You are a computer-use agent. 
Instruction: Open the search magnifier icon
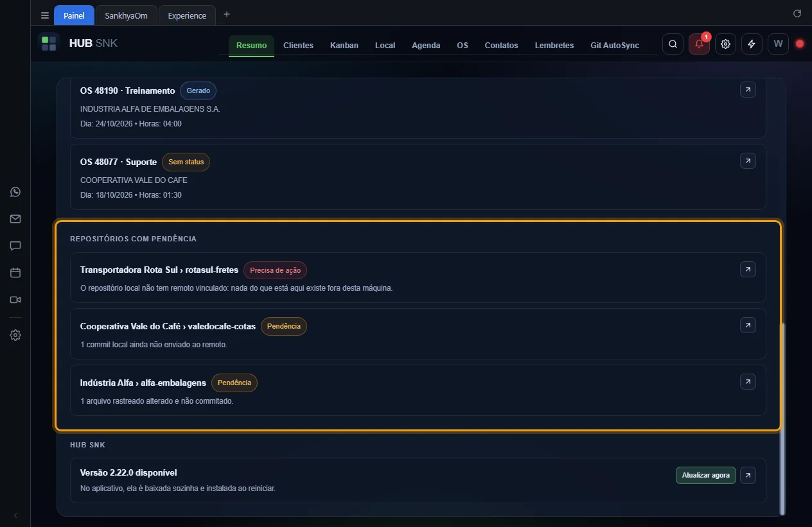(673, 44)
